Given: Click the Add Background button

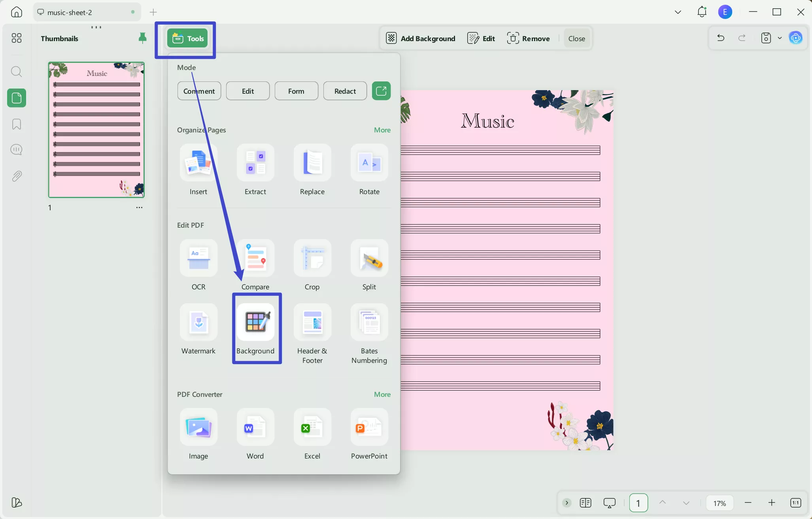Looking at the screenshot, I should [421, 38].
